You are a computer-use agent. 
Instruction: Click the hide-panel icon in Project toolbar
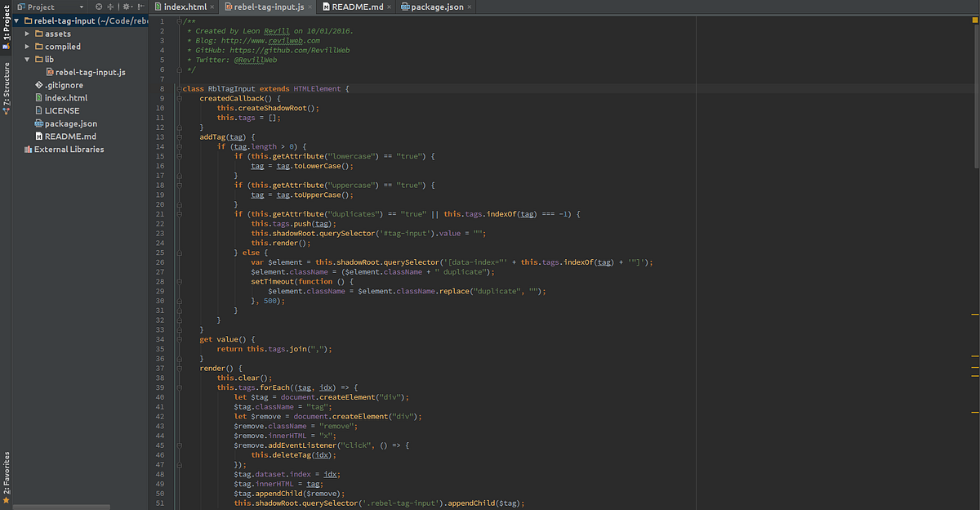[140, 6]
